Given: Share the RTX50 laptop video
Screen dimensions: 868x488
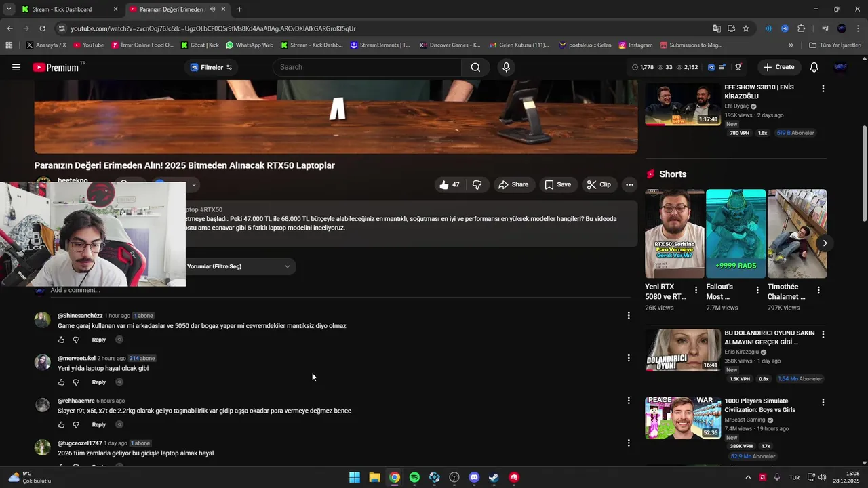Looking at the screenshot, I should tap(513, 184).
